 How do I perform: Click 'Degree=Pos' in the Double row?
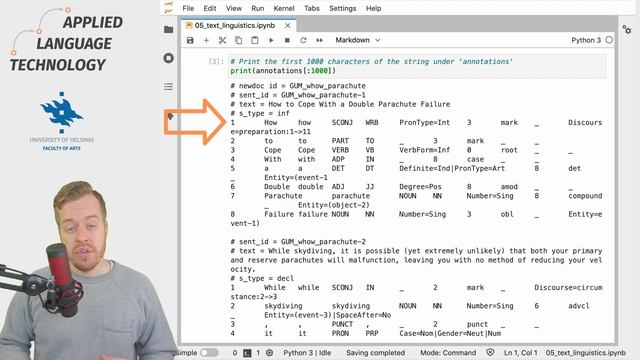coord(420,187)
